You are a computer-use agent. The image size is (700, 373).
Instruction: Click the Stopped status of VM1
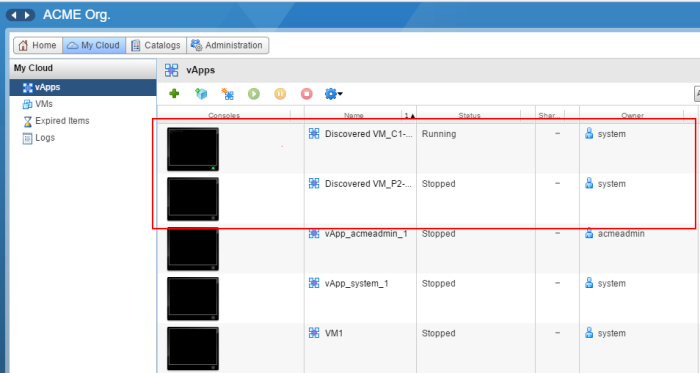[438, 333]
